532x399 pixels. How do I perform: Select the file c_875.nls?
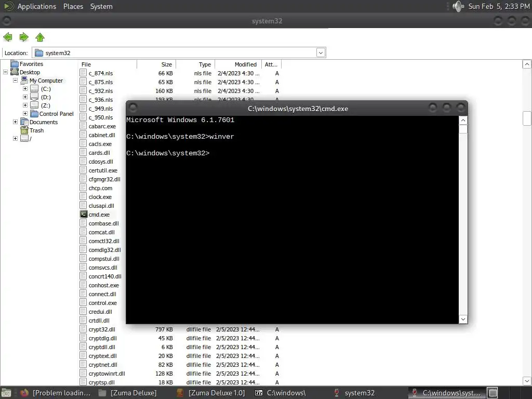click(101, 82)
